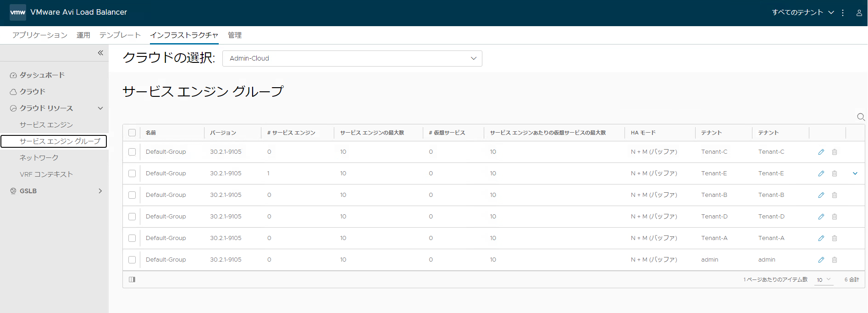Edit the Tenant-B Default-Group row
The height and width of the screenshot is (313, 868).
click(821, 195)
